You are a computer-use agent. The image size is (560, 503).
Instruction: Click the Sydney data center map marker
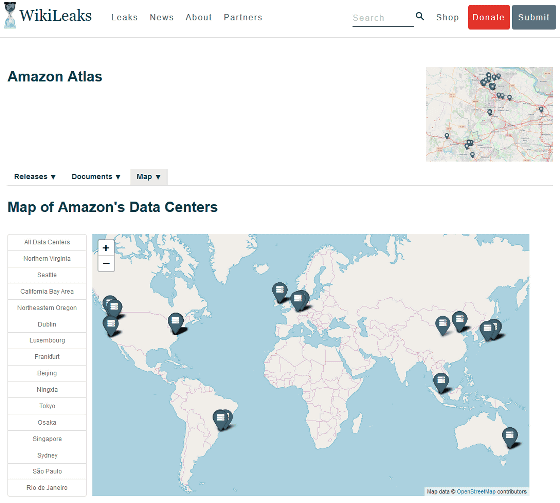click(510, 437)
